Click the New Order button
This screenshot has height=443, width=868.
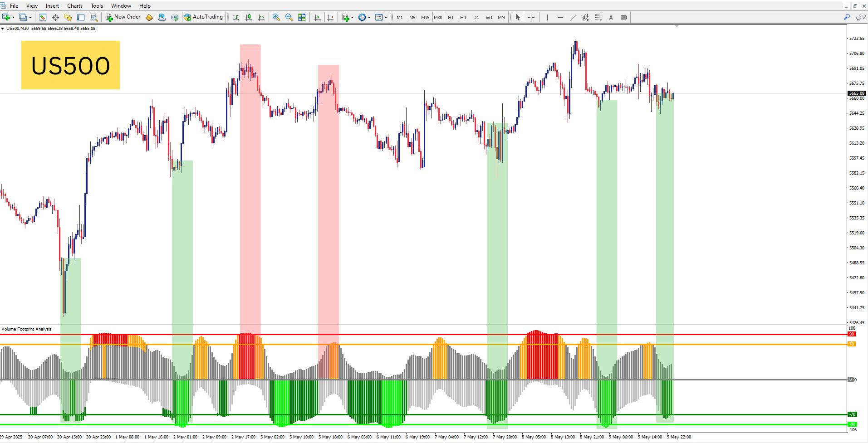tap(123, 17)
